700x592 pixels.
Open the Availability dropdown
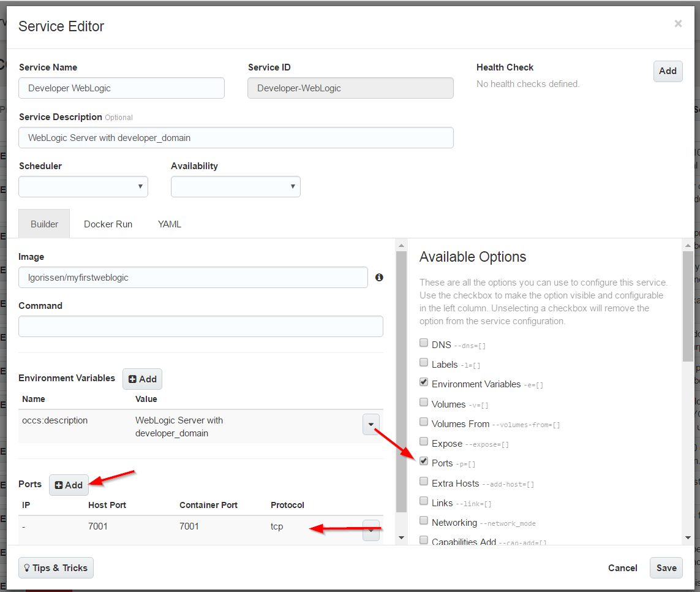(235, 186)
